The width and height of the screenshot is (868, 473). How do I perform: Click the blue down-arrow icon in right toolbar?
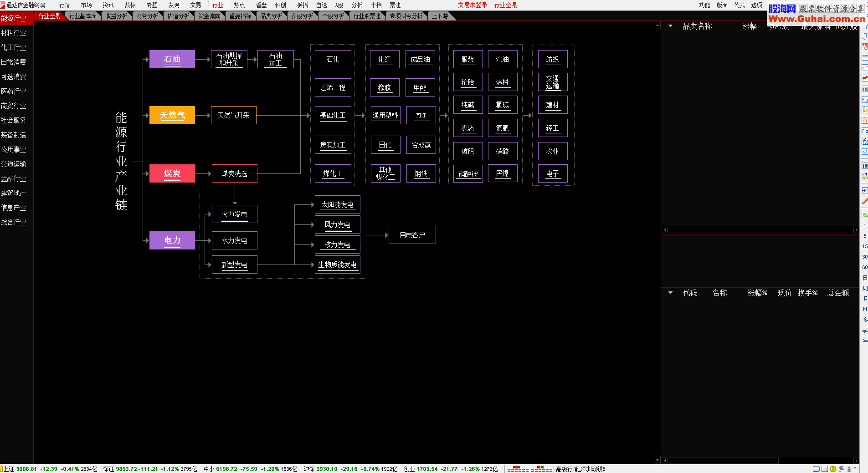tap(864, 36)
